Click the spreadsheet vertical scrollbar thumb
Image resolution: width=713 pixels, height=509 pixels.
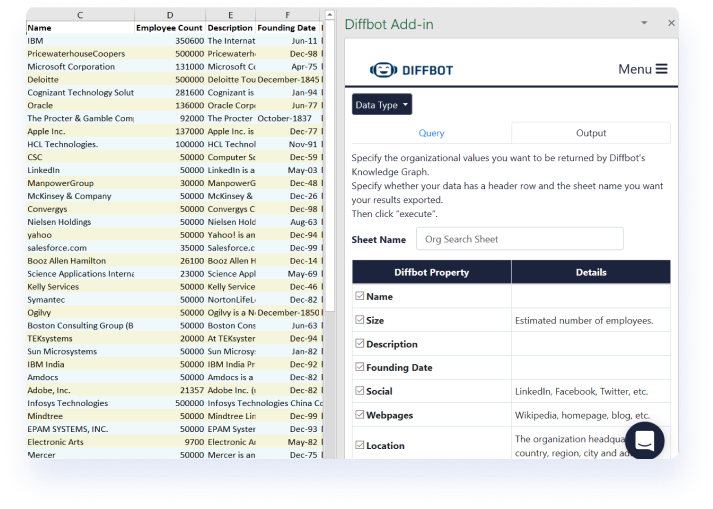click(330, 166)
